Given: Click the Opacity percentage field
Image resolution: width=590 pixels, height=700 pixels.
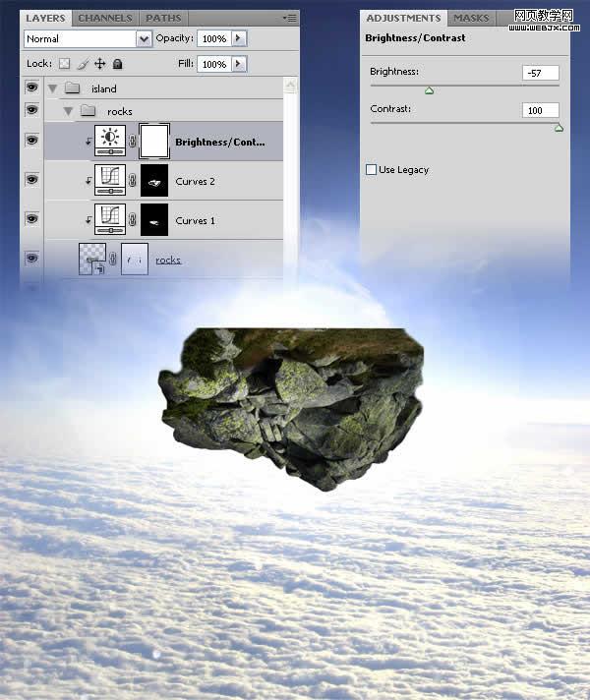Looking at the screenshot, I should pyautogui.click(x=214, y=38).
